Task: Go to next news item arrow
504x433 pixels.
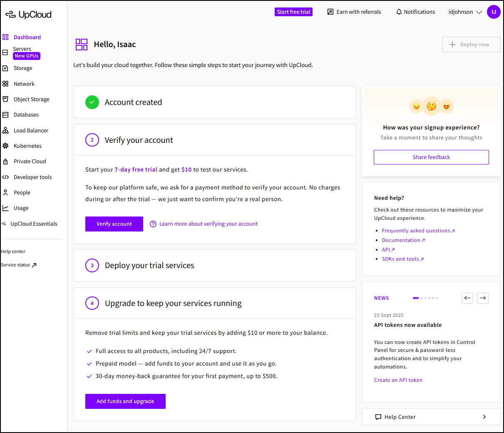Action: (x=482, y=298)
